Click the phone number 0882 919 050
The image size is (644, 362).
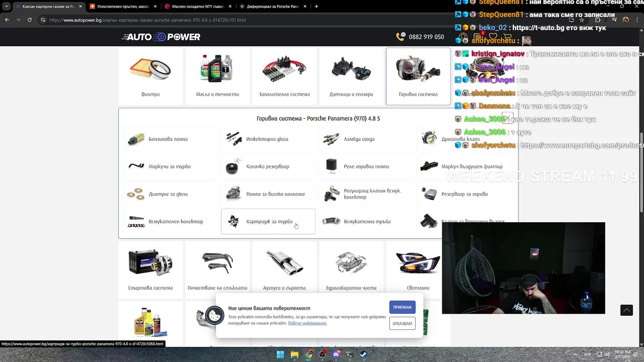tap(427, 37)
